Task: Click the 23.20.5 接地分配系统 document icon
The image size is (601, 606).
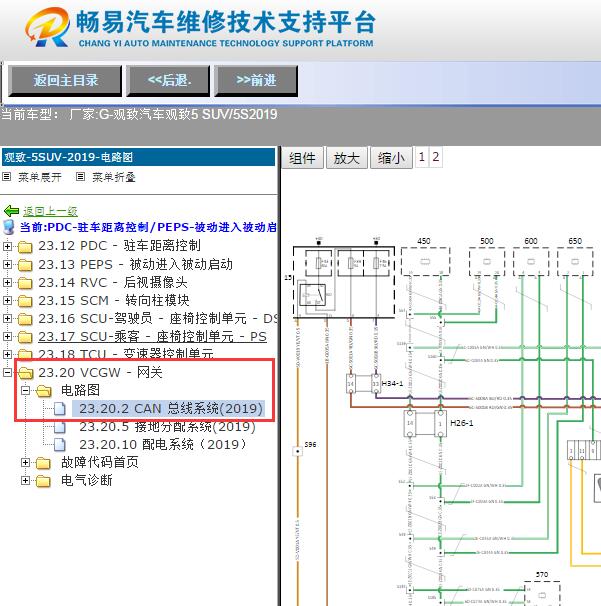Action: click(60, 427)
